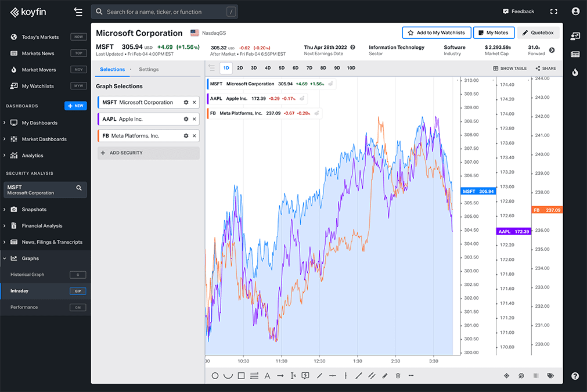
Task: Open the fire icon in right sidebar
Action: click(575, 73)
